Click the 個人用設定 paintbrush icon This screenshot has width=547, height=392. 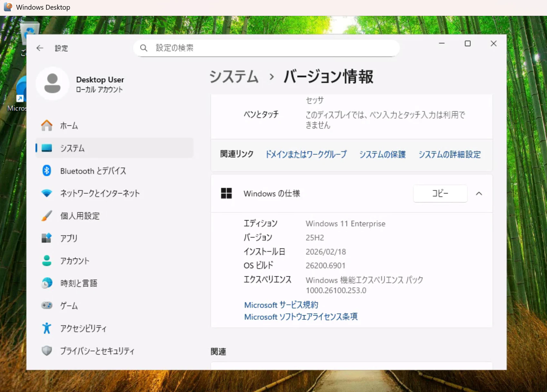pyautogui.click(x=47, y=216)
